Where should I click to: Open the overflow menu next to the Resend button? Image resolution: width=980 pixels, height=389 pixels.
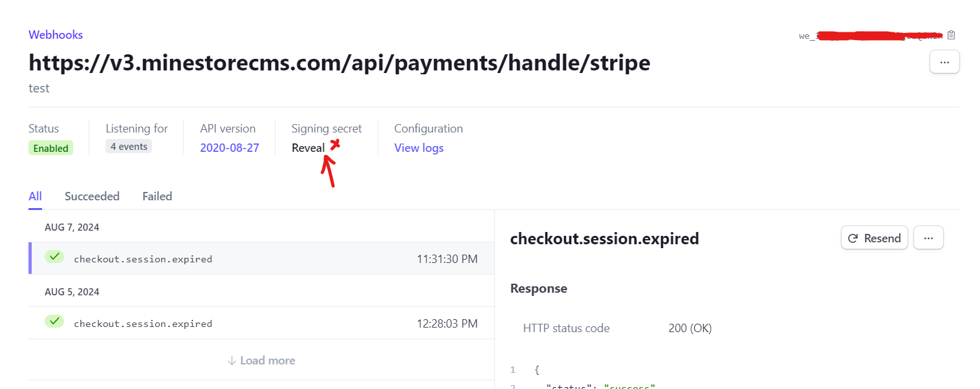[x=928, y=237]
